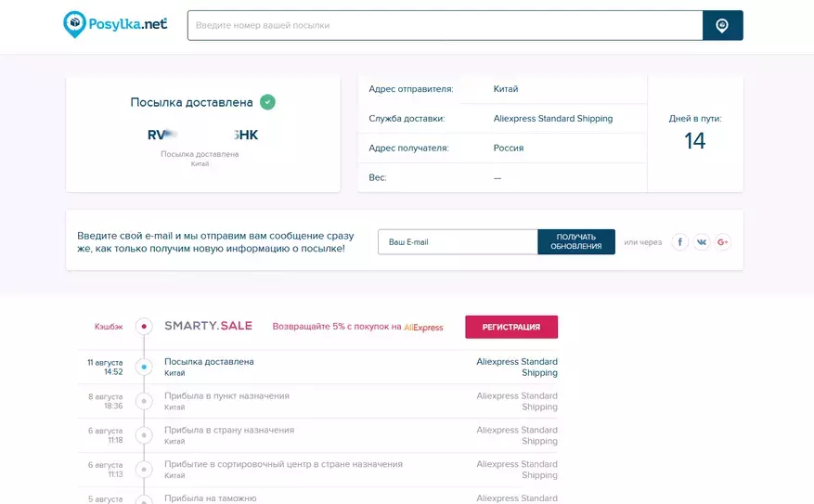Viewport: 814px width, 504px height.
Task: Click 'Прибыла в страну назначения' entry
Action: (229, 431)
